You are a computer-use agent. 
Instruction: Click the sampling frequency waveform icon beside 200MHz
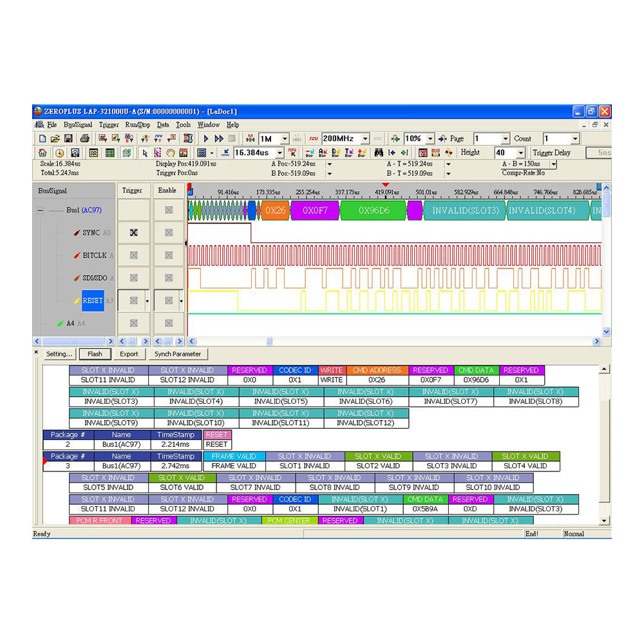point(314,139)
